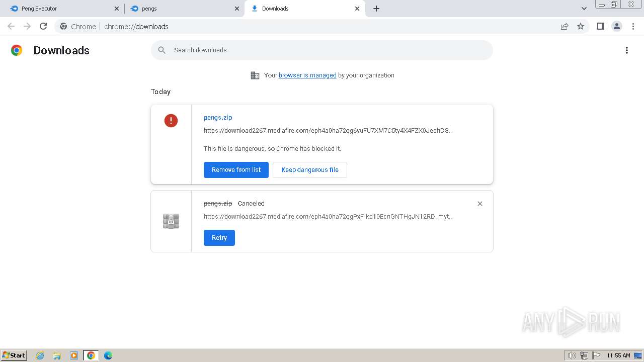Image resolution: width=644 pixels, height=362 pixels.
Task: Bookmark this tab with the star icon
Action: pos(581,26)
